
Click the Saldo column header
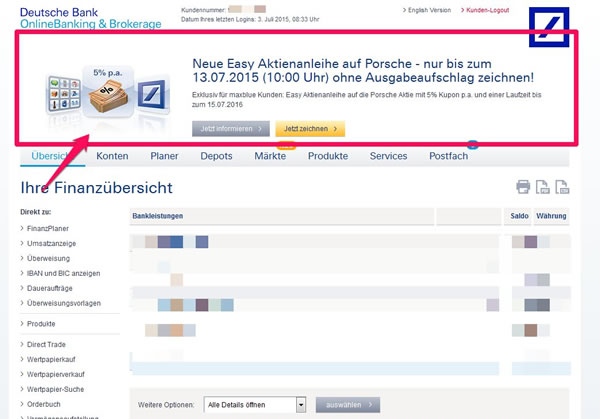tap(519, 216)
